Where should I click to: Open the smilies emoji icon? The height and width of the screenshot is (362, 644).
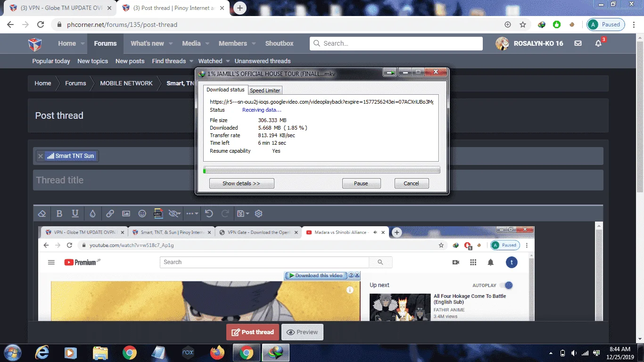142,214
